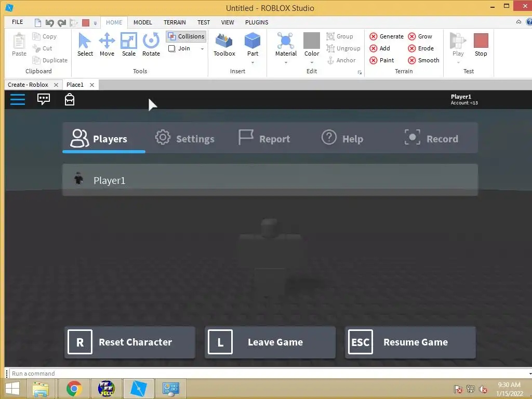The image size is (532, 399).
Task: Open the Edit group dialog launcher
Action: pos(360,72)
